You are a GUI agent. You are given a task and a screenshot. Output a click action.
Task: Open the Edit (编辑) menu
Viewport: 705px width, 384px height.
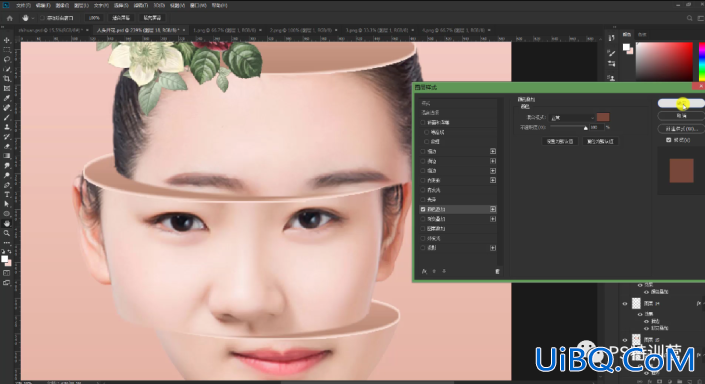tap(43, 5)
